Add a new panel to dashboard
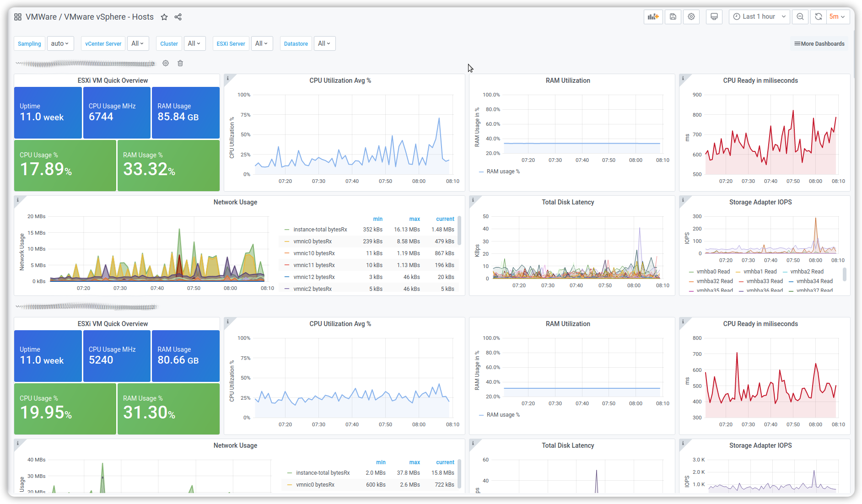Image resolution: width=862 pixels, height=504 pixels. click(x=653, y=16)
